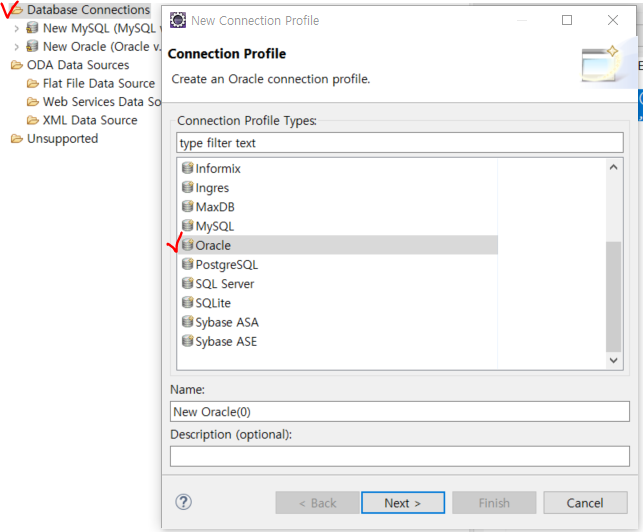Select the Informix database icon
Screen dimensions: 643x532
click(x=187, y=168)
